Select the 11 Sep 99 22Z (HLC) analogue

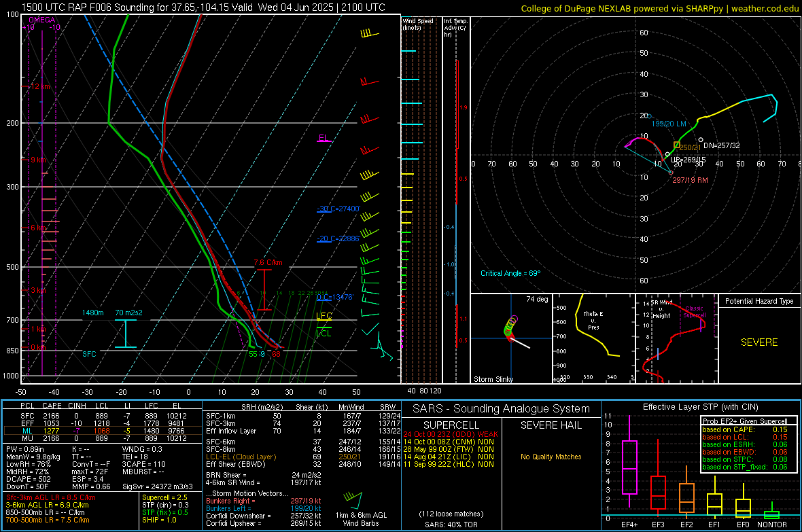click(449, 465)
